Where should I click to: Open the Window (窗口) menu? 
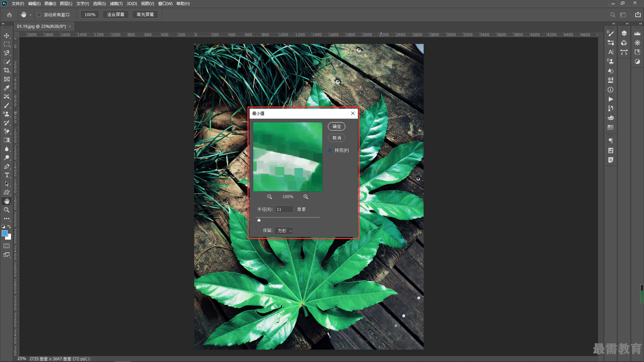(x=165, y=3)
